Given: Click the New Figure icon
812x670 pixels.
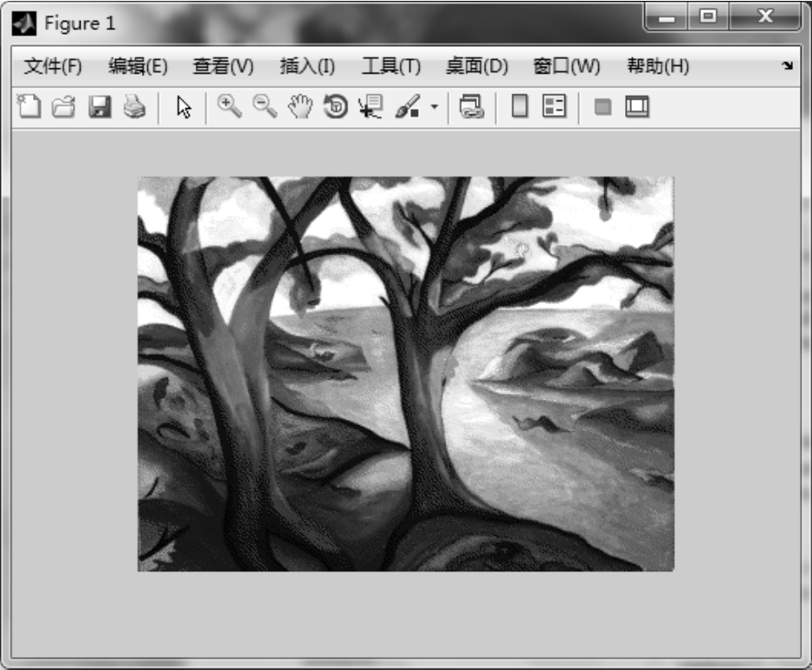Looking at the screenshot, I should [29, 107].
